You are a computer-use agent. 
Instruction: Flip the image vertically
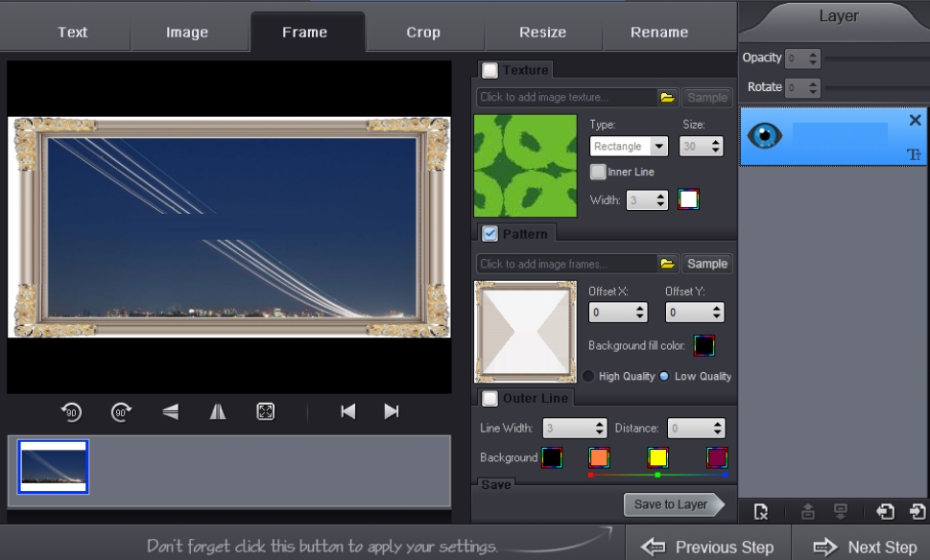point(171,411)
